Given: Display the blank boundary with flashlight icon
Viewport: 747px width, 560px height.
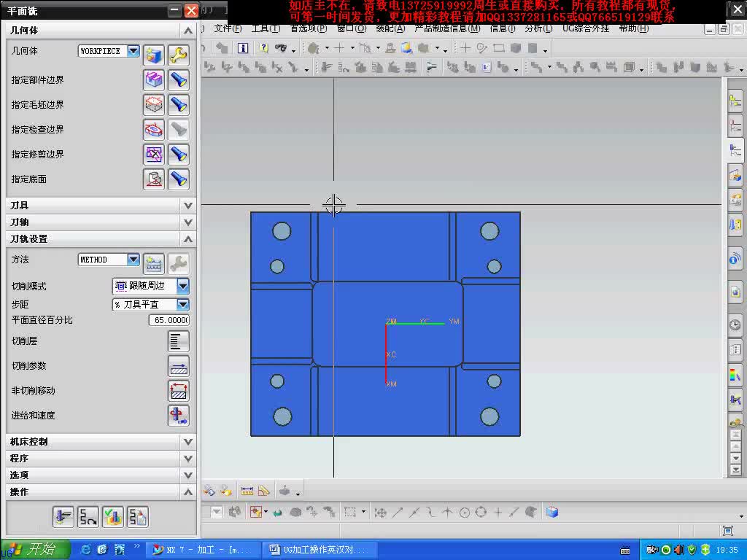Looking at the screenshot, I should coord(178,105).
